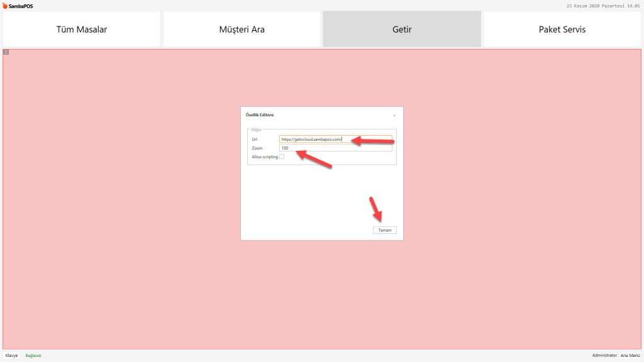Switch to the Müşteri Ara tab
The height and width of the screenshot is (362, 644).
(241, 30)
